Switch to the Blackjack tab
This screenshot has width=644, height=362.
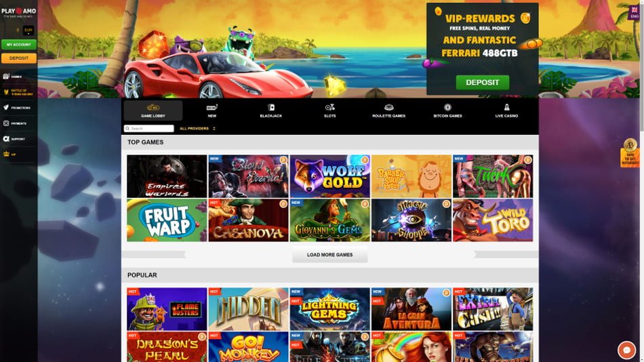point(271,110)
